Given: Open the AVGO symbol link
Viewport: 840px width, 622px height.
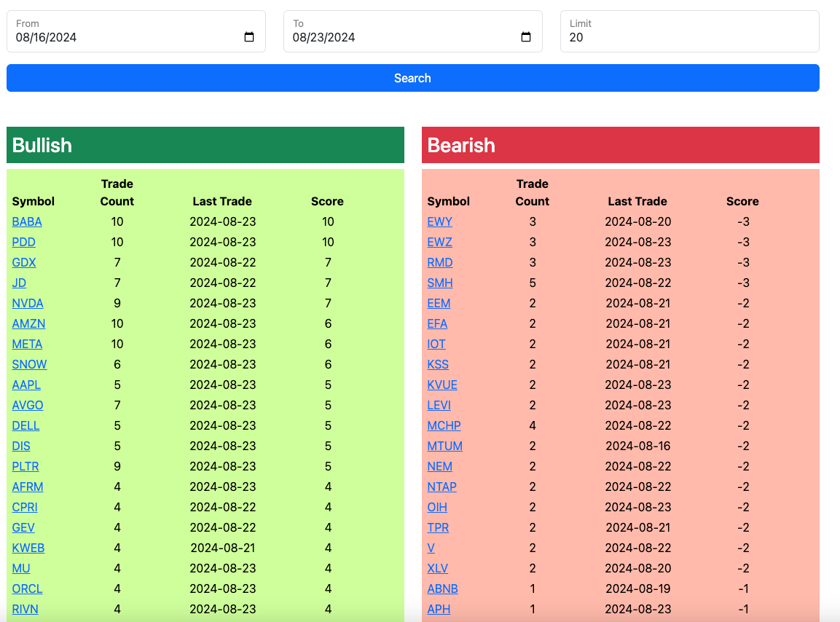Looking at the screenshot, I should [x=28, y=405].
